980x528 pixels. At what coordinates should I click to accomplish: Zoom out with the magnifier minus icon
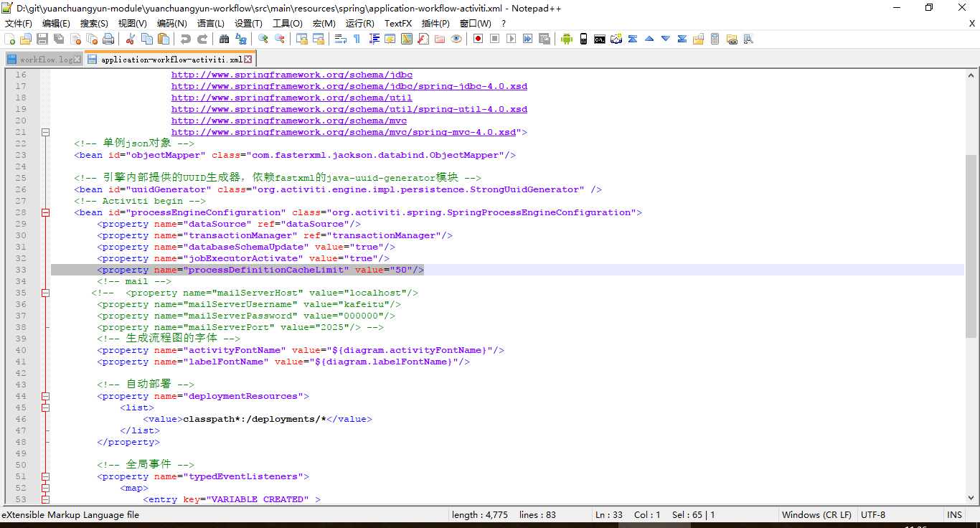(280, 39)
